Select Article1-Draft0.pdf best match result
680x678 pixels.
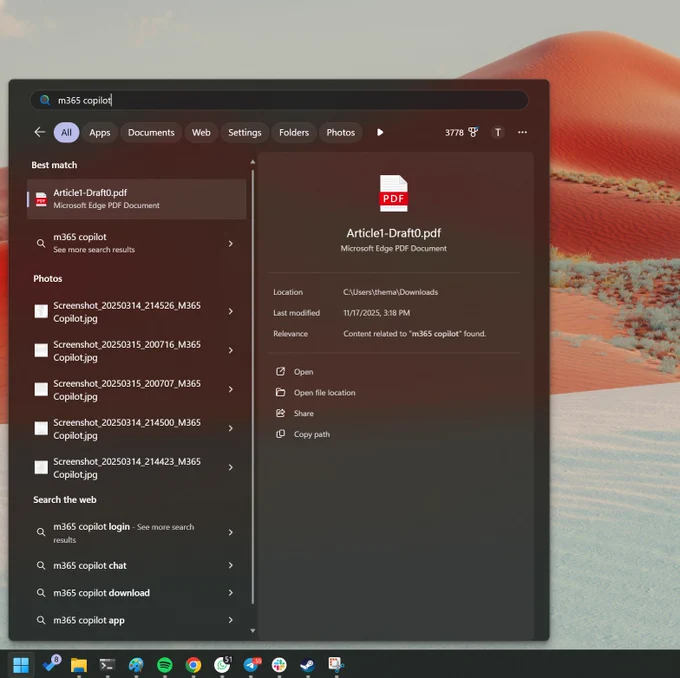pyautogui.click(x=137, y=199)
